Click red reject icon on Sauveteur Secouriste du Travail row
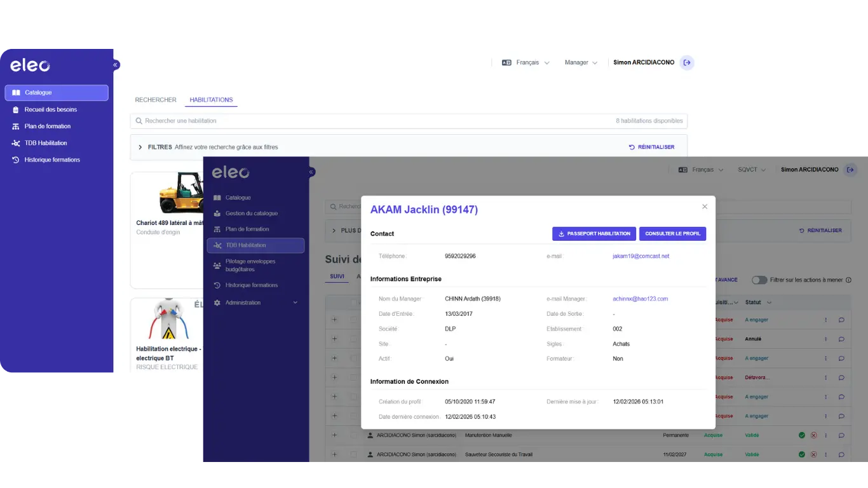The image size is (868, 488). click(x=813, y=454)
